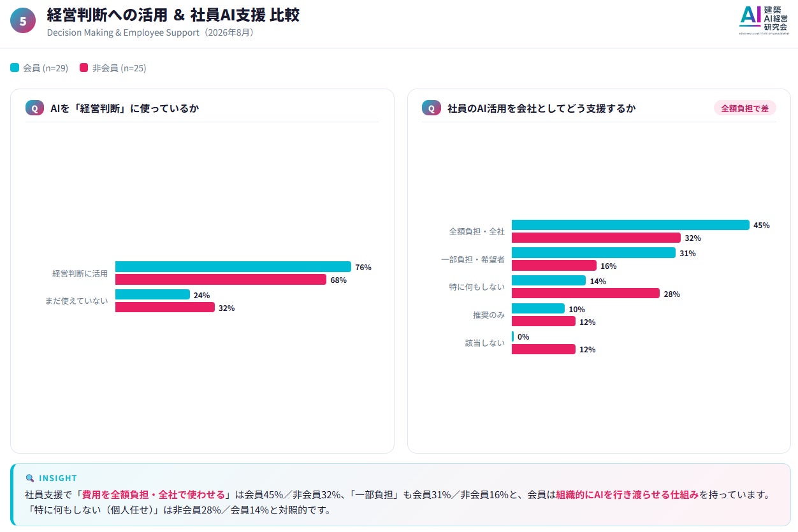Click the 12% pink bar for 該当しない

click(x=544, y=349)
